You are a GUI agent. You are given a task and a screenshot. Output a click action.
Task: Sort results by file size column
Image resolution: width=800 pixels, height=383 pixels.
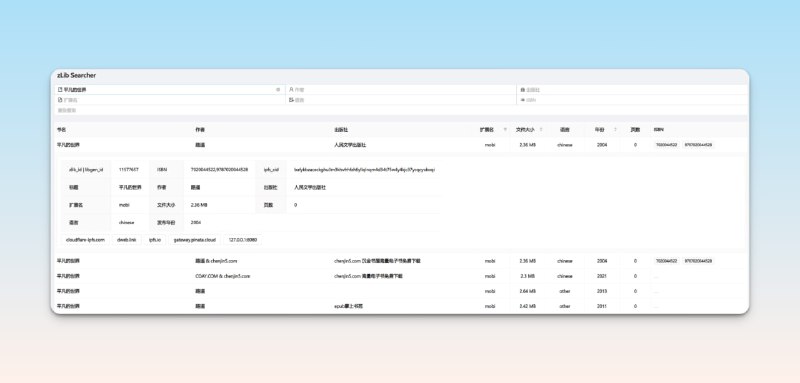click(541, 130)
